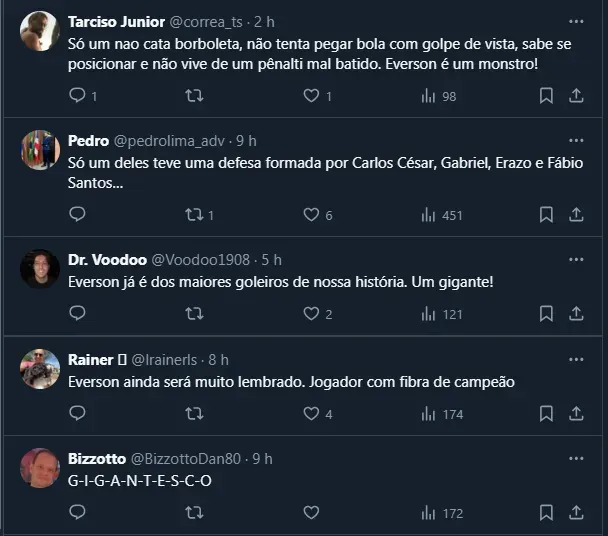
Task: Open more options menu on Bizzotto's tweet
Action: click(x=576, y=458)
